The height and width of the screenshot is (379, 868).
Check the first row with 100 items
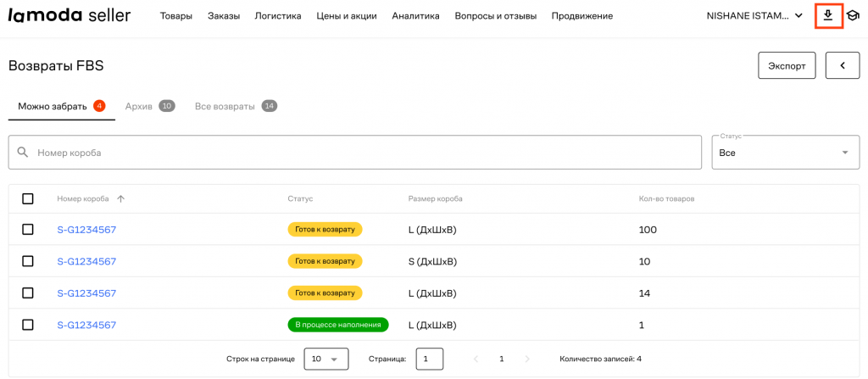[x=28, y=230]
